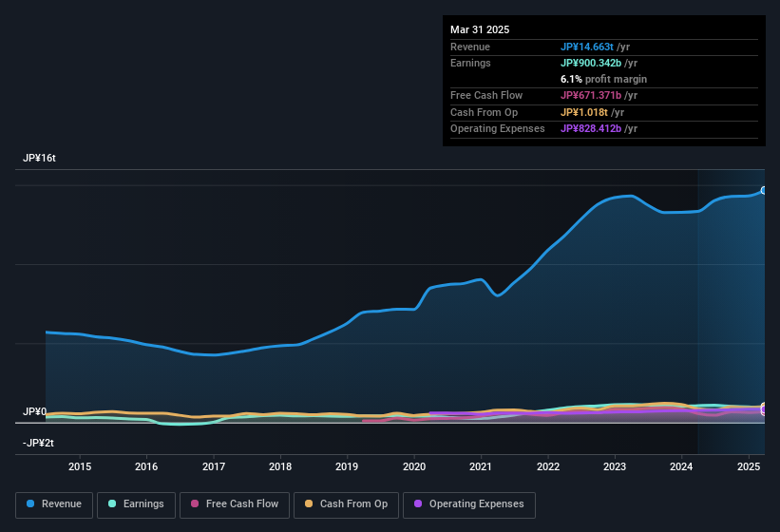Select the revenue data point marker at 2025
This screenshot has height=532, width=780.
click(x=764, y=190)
